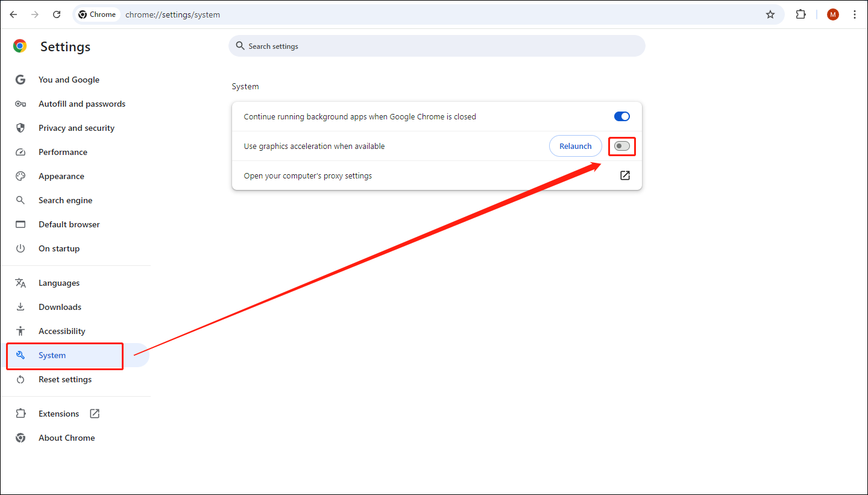Click the address bar URL
Viewport: 868px width, 495px height.
tap(172, 14)
